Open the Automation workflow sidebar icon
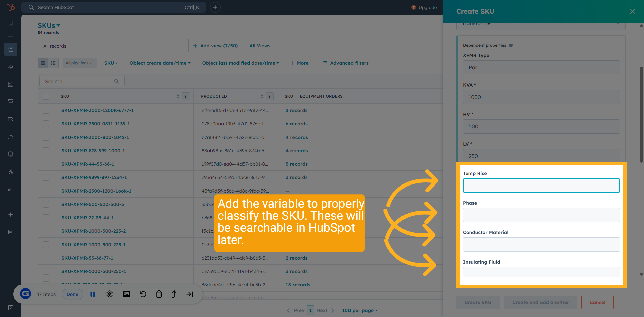644x317 pixels. tap(11, 171)
